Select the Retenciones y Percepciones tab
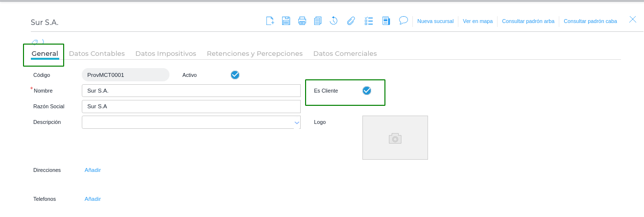Viewport: 644px width, 217px height. (255, 53)
